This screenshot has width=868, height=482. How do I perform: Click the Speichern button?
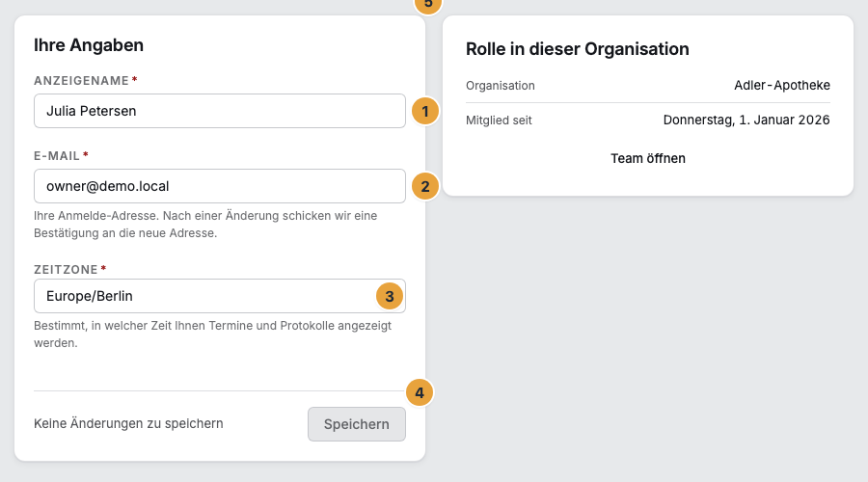(x=357, y=424)
